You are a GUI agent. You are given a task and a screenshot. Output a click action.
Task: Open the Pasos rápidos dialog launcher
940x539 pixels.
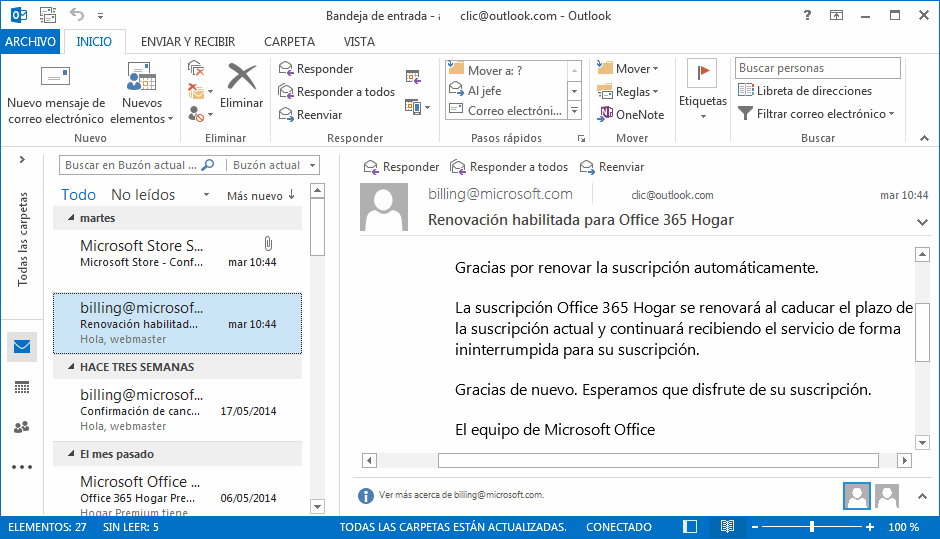click(x=581, y=138)
